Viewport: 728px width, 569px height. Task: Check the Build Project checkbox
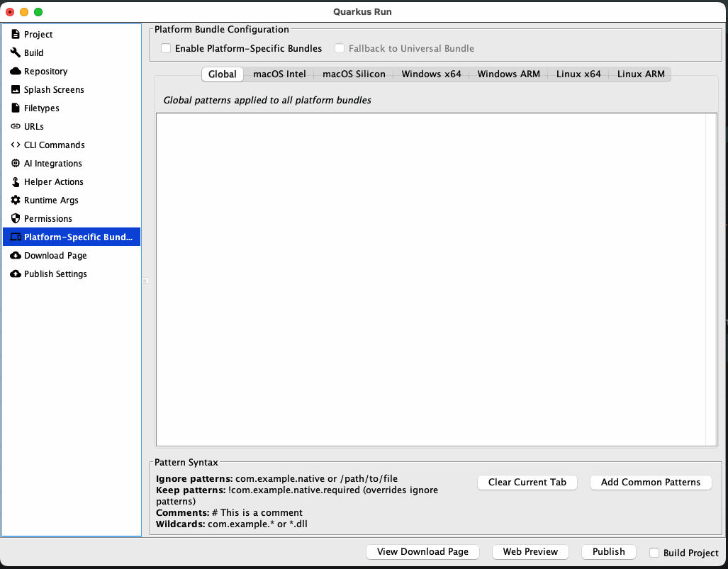tap(654, 552)
